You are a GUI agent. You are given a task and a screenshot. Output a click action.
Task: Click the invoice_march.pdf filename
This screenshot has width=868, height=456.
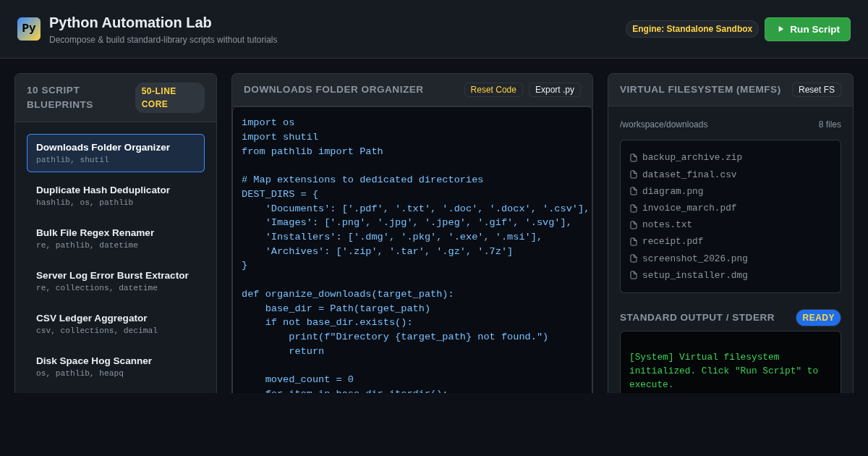click(689, 208)
